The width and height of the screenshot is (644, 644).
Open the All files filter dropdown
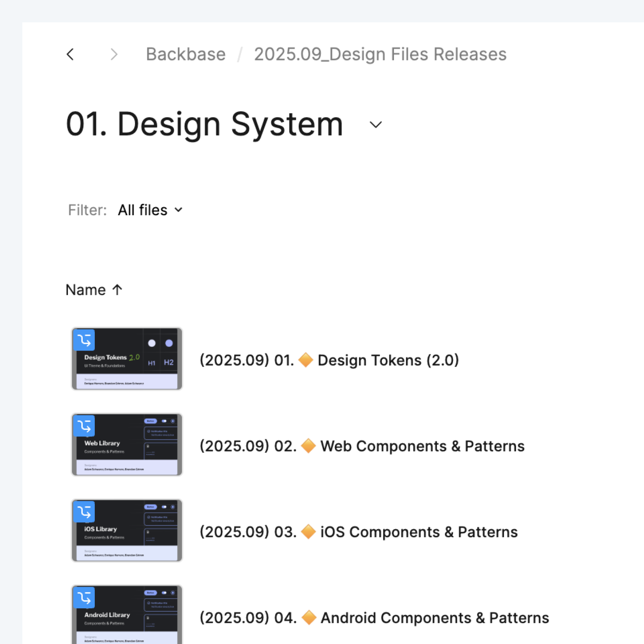150,210
